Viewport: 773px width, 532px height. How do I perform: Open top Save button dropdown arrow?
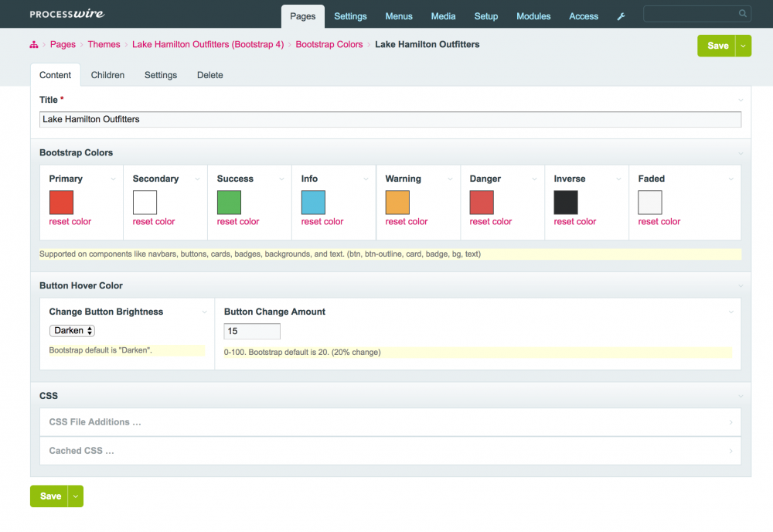click(x=744, y=46)
